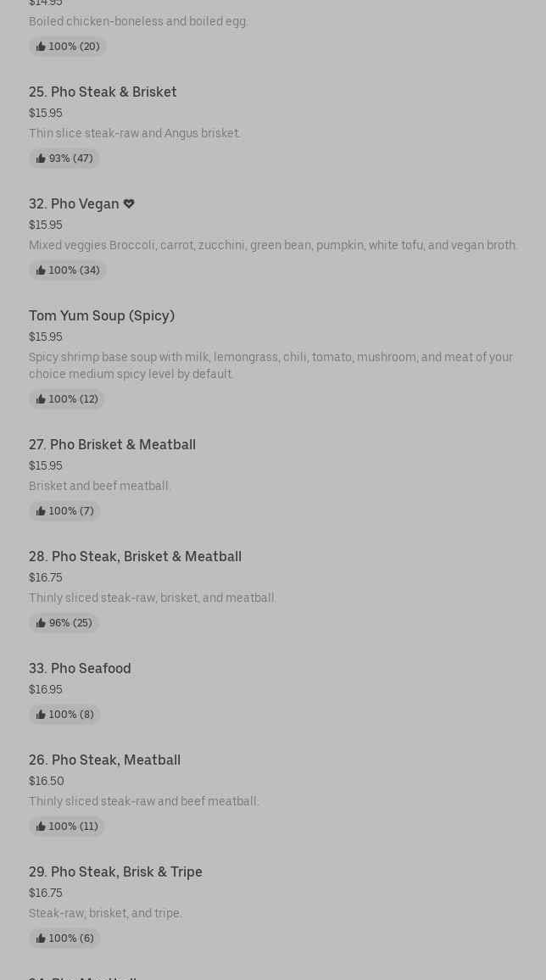This screenshot has width=546, height=980.
Task: Click the Tom Yum Soup description text
Action: click(270, 365)
